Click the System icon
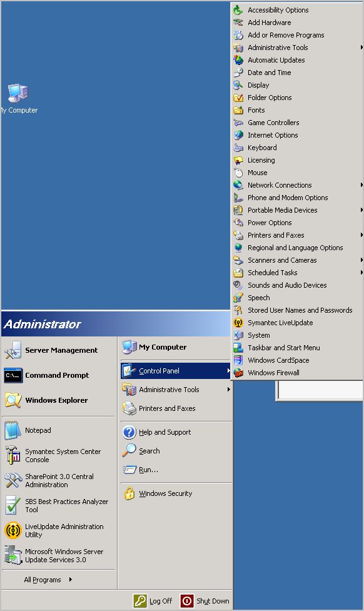This screenshot has height=611, width=364. pos(238,335)
